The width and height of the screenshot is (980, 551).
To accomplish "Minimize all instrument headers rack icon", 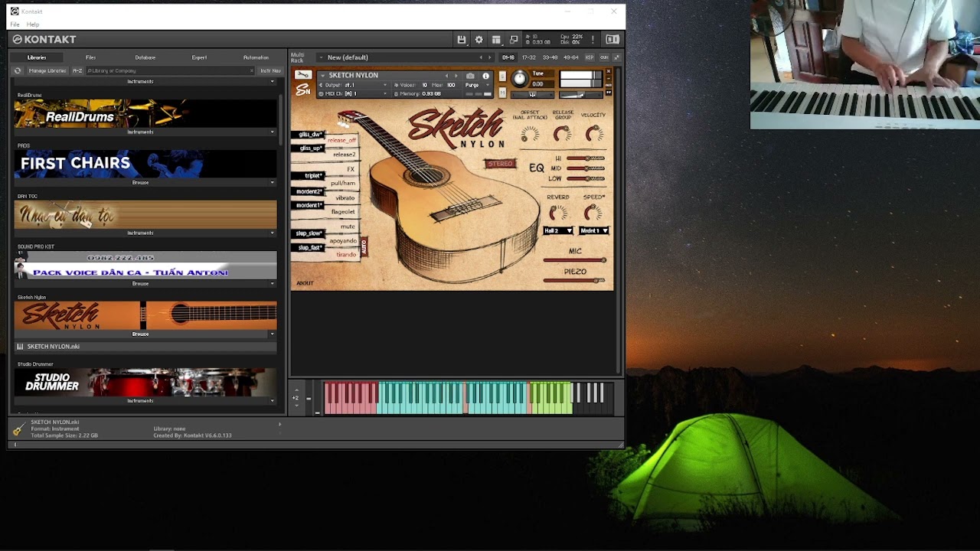I will click(x=616, y=57).
